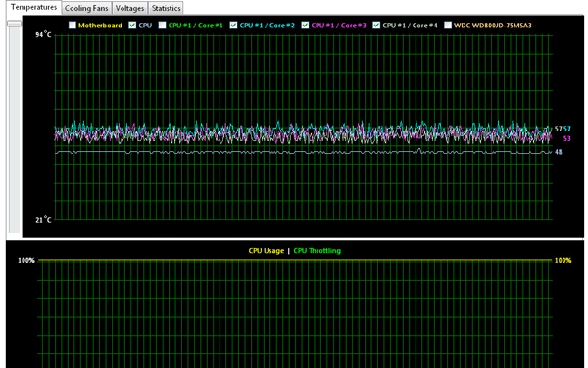The height and width of the screenshot is (368, 588).
Task: Click the 94°C upper scale label
Action: pyautogui.click(x=43, y=35)
